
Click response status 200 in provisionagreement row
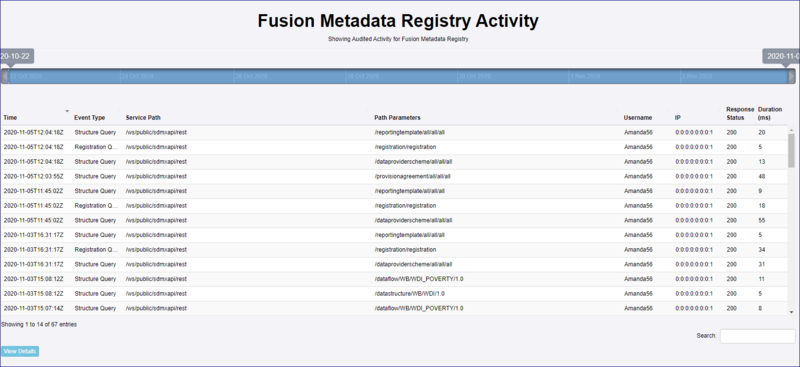[732, 176]
